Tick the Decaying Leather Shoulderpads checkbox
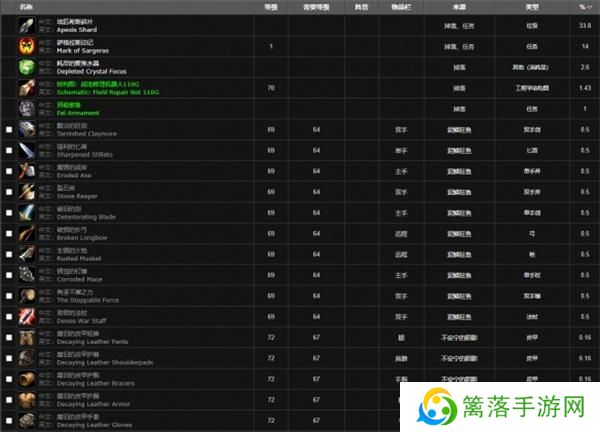The width and height of the screenshot is (600, 432). tap(9, 359)
